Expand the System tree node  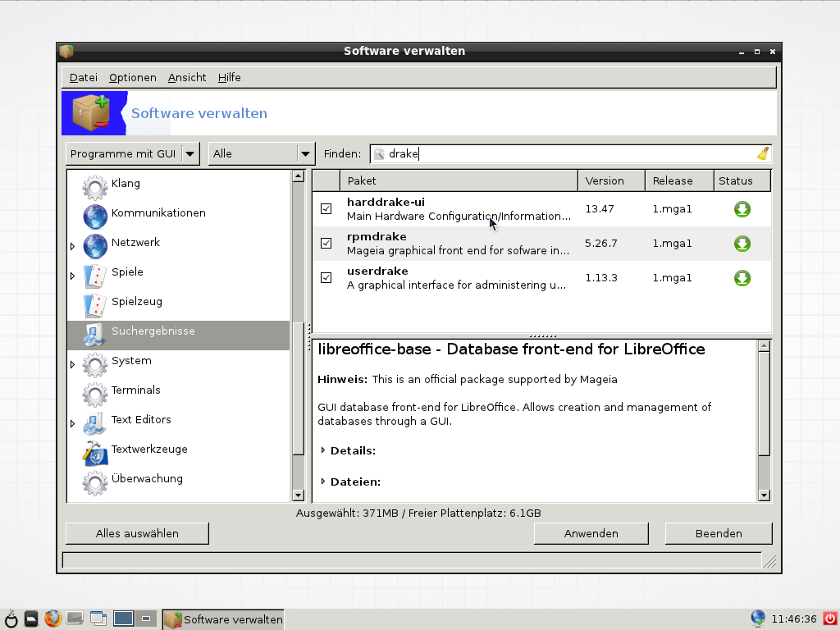pyautogui.click(x=73, y=365)
